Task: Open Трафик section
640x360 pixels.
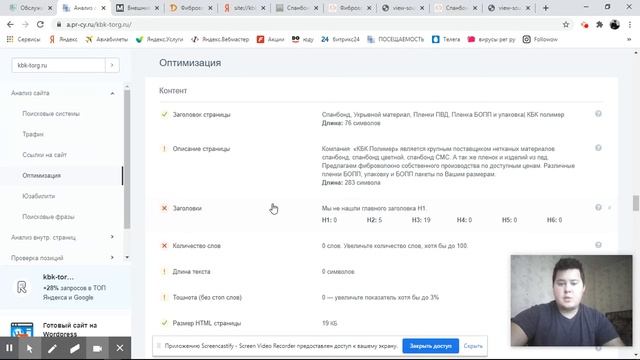Action: point(33,134)
